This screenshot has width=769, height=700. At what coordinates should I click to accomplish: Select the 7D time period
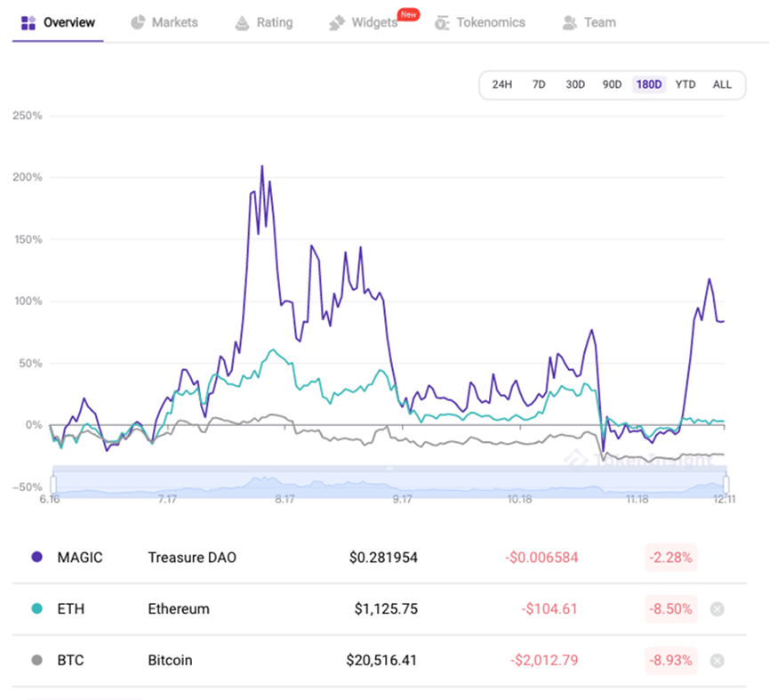pos(539,84)
